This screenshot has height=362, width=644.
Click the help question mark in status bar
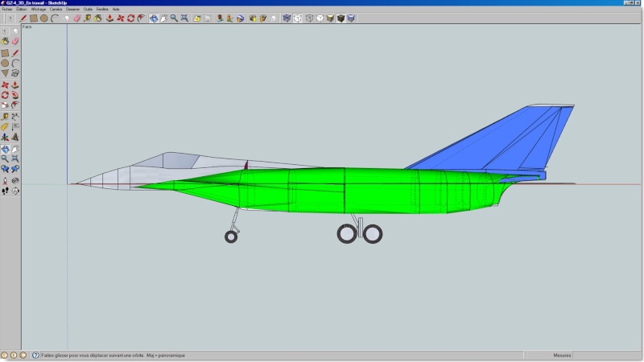[x=35, y=356]
